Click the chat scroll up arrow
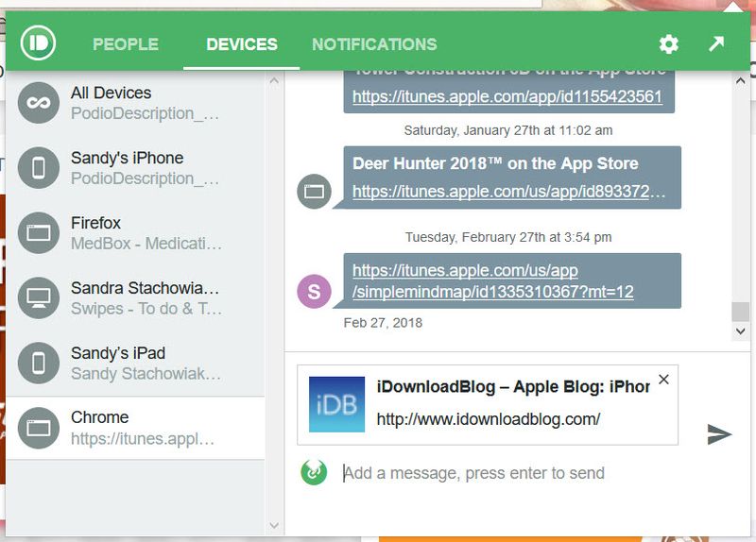The height and width of the screenshot is (542, 756). click(741, 81)
